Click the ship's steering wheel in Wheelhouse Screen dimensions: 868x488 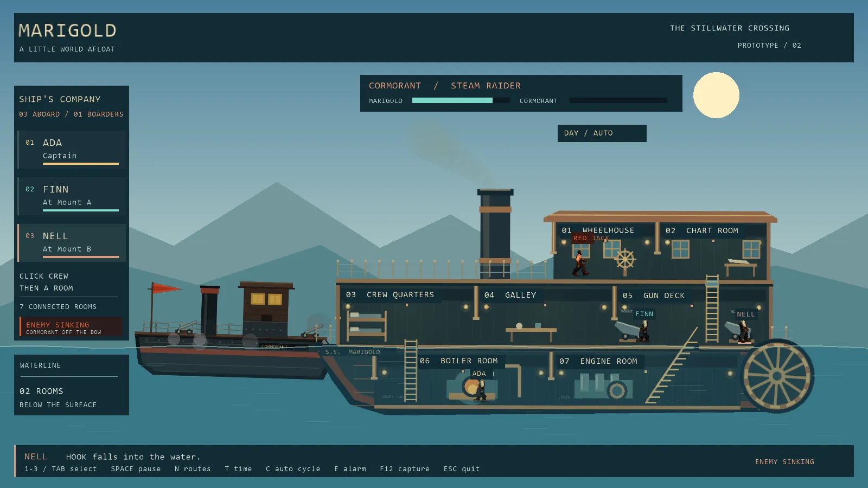(x=625, y=259)
